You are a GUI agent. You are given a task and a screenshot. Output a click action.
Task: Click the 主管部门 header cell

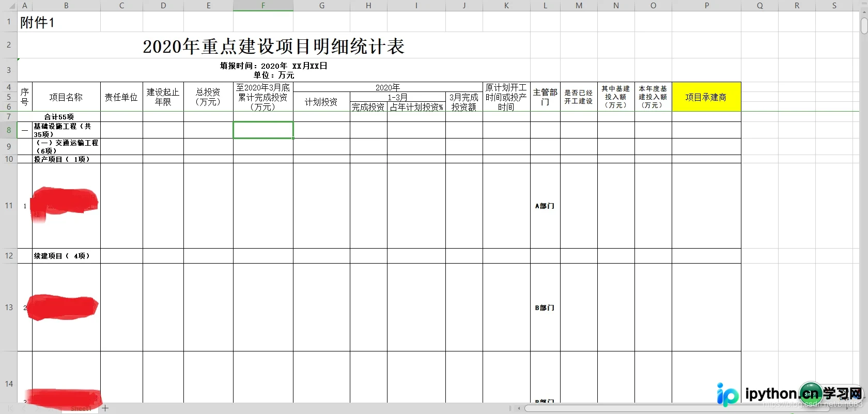pyautogui.click(x=545, y=97)
